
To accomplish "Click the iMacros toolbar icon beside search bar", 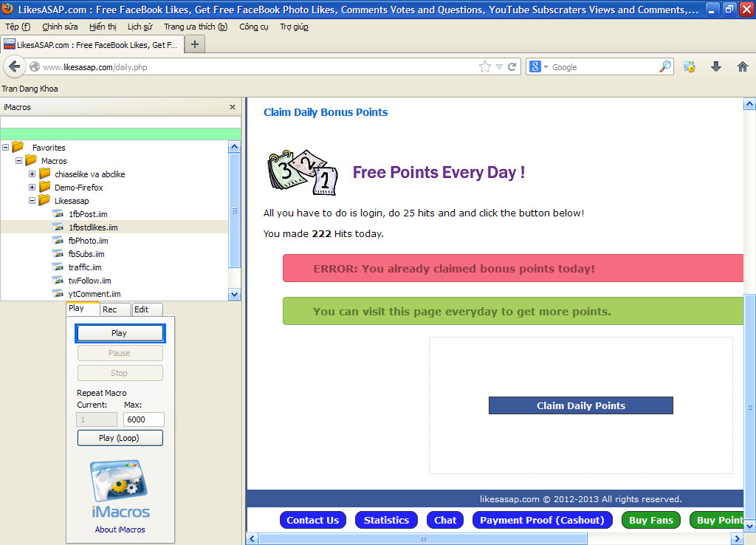I will click(x=690, y=66).
